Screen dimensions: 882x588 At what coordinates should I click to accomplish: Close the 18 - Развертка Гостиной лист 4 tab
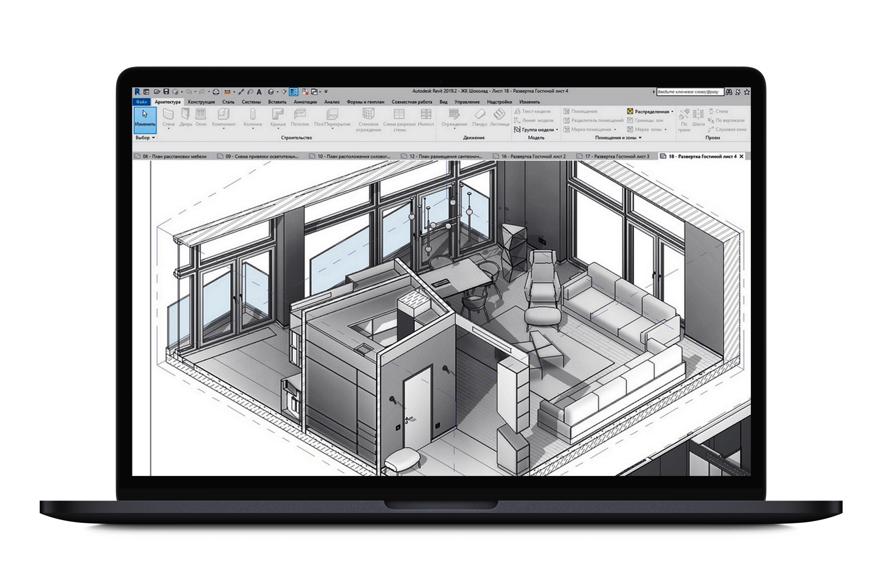click(x=741, y=156)
